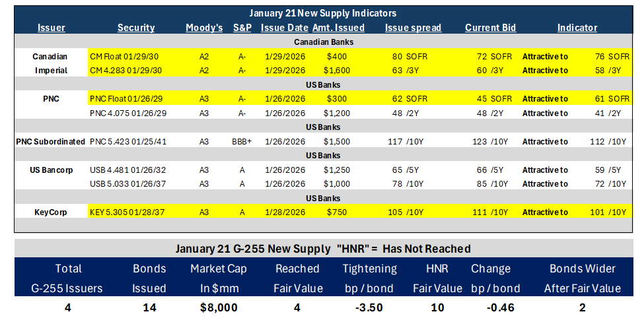Screen dimensions: 644x318
Task: Click the Amt. Issued column header
Action: pyautogui.click(x=338, y=28)
